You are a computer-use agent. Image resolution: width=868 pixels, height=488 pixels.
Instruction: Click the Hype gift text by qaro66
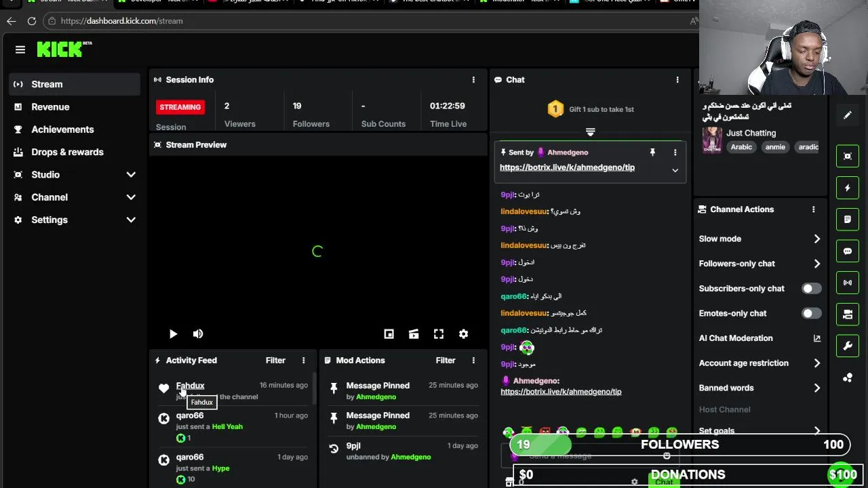click(220, 468)
